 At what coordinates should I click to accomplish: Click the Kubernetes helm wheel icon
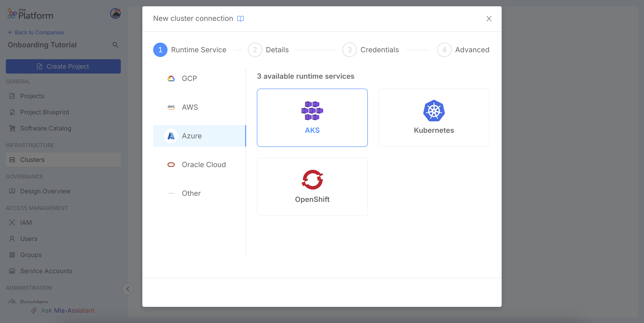(434, 111)
